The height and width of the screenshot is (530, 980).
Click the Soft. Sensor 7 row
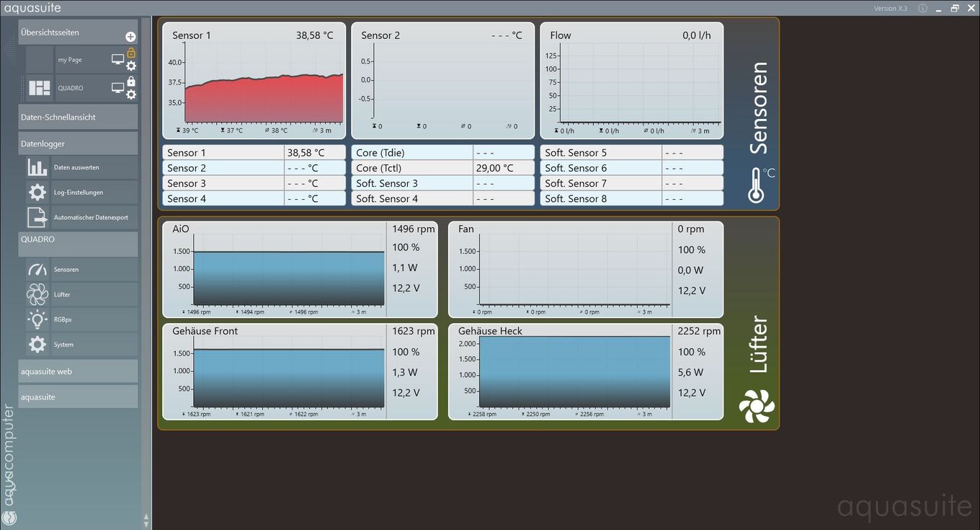632,183
